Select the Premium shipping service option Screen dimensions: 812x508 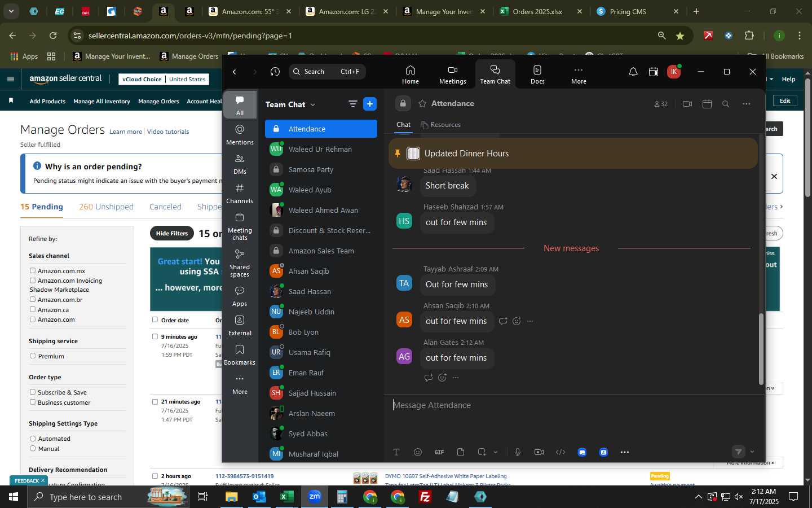point(33,356)
